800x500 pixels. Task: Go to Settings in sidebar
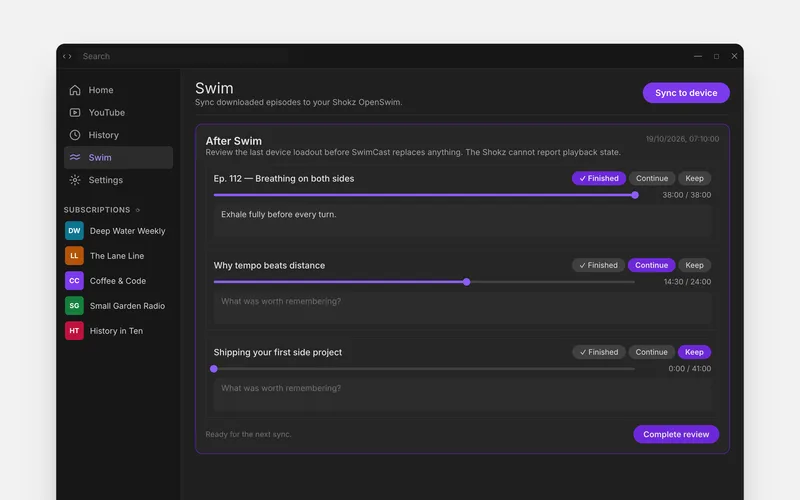click(118, 180)
